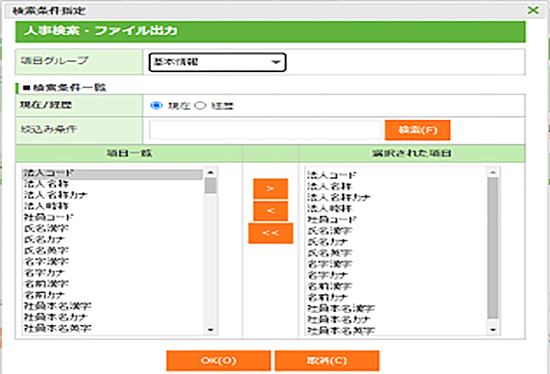Click the << remove-all arrow button
Screen dimensions: 550x374
click(x=270, y=233)
